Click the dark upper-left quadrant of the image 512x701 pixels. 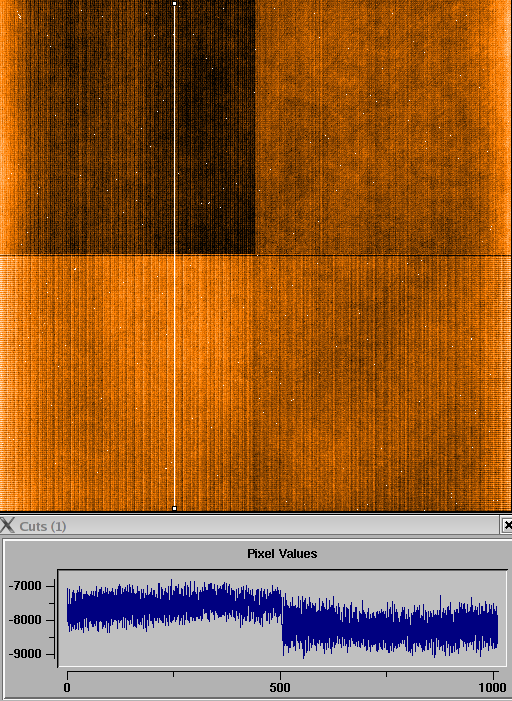pyautogui.click(x=127, y=127)
